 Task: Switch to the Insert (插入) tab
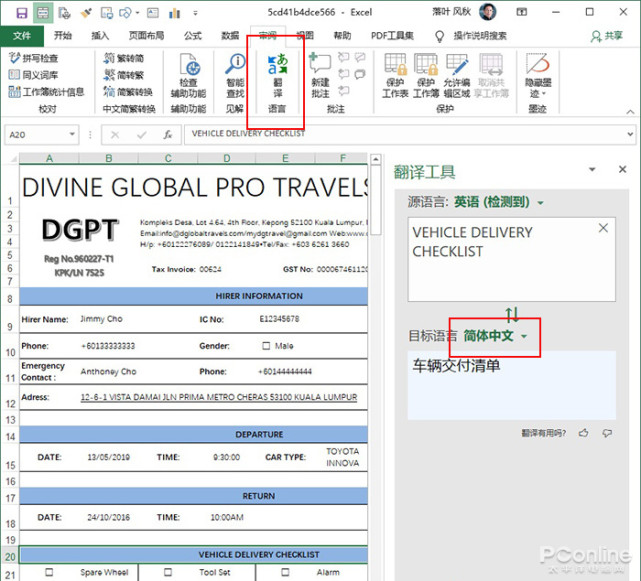(100, 36)
